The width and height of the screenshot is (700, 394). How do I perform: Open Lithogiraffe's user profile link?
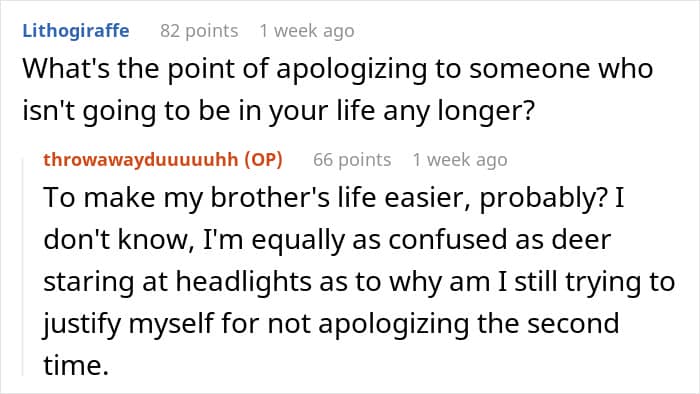pos(76,31)
